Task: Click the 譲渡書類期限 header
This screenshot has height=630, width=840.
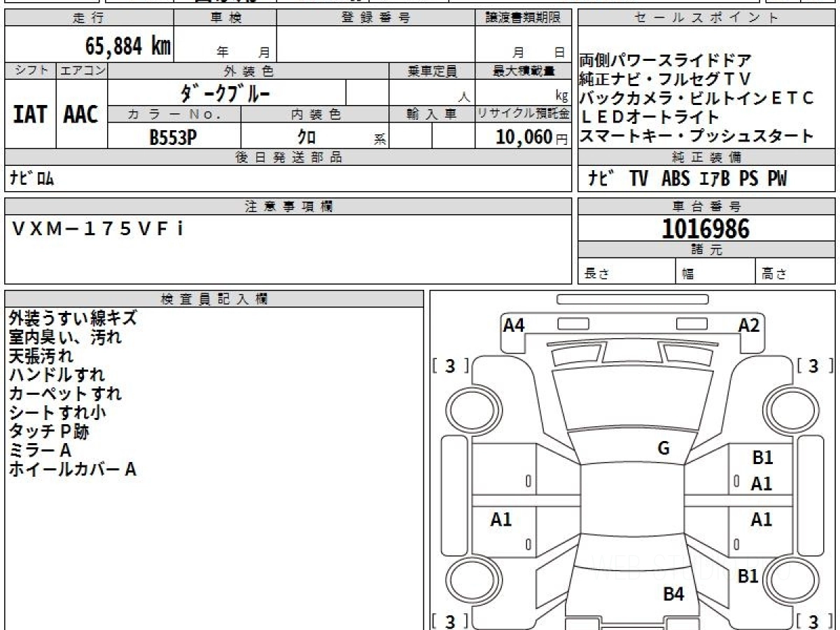Action: tap(523, 19)
